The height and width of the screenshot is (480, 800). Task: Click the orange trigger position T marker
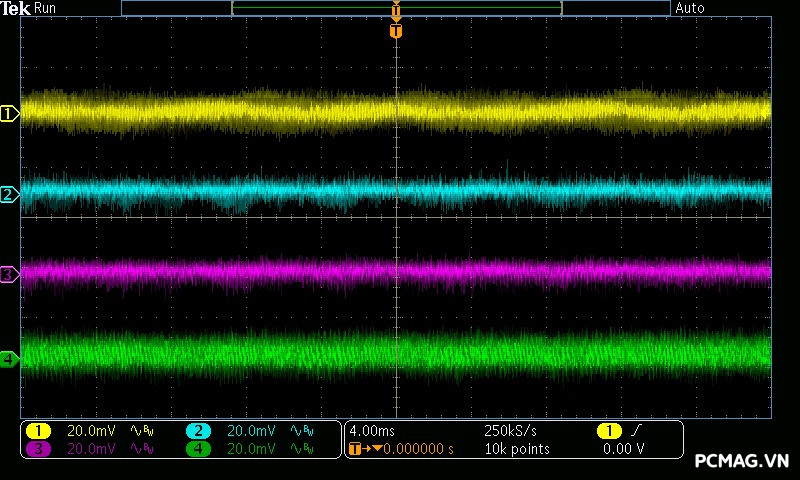(x=396, y=31)
